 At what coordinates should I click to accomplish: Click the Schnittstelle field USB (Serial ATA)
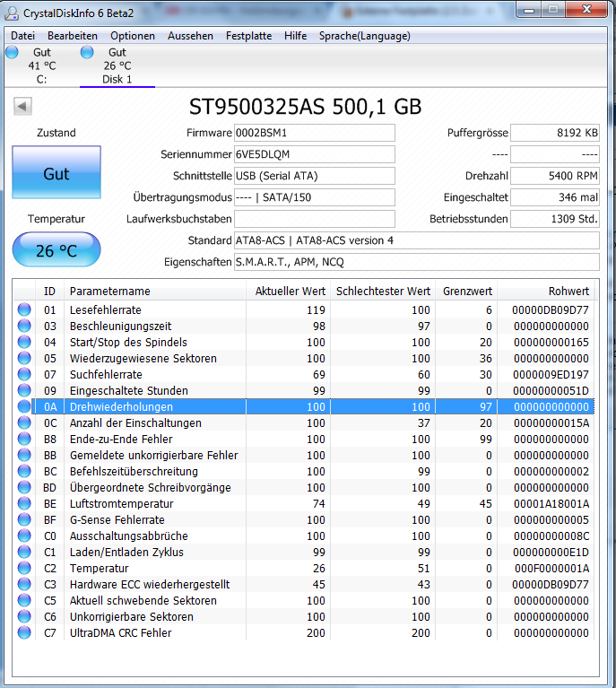pos(315,176)
